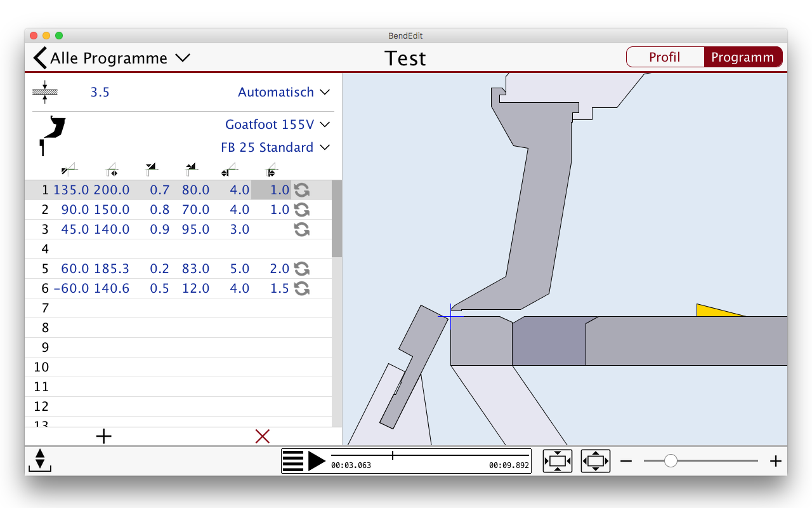Click the zoom slider handle

click(671, 461)
